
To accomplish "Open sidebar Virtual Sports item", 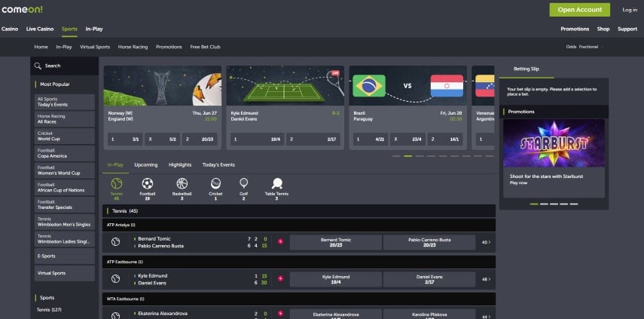I will pos(65,273).
